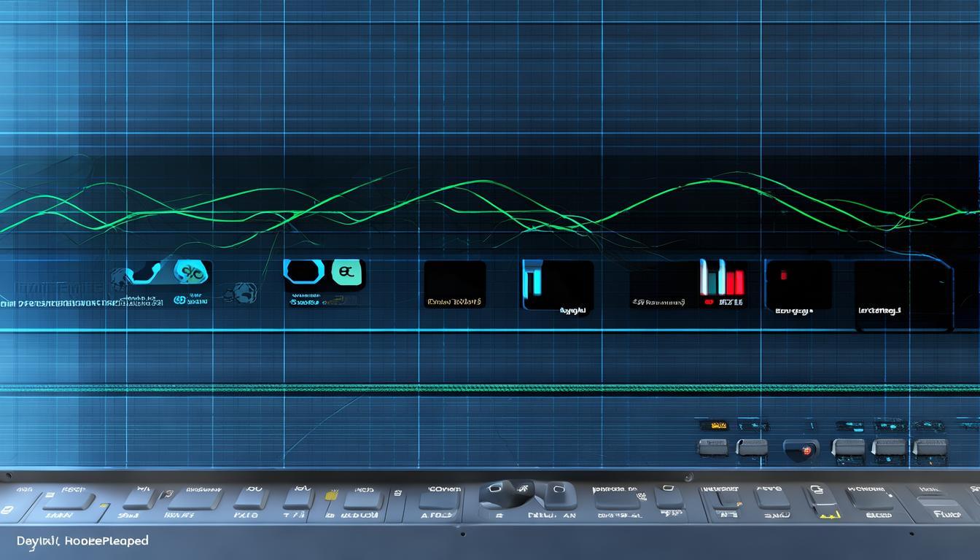The width and height of the screenshot is (980, 560).
Task: Click the small red indicator in the dark panel
Action: (x=784, y=276)
